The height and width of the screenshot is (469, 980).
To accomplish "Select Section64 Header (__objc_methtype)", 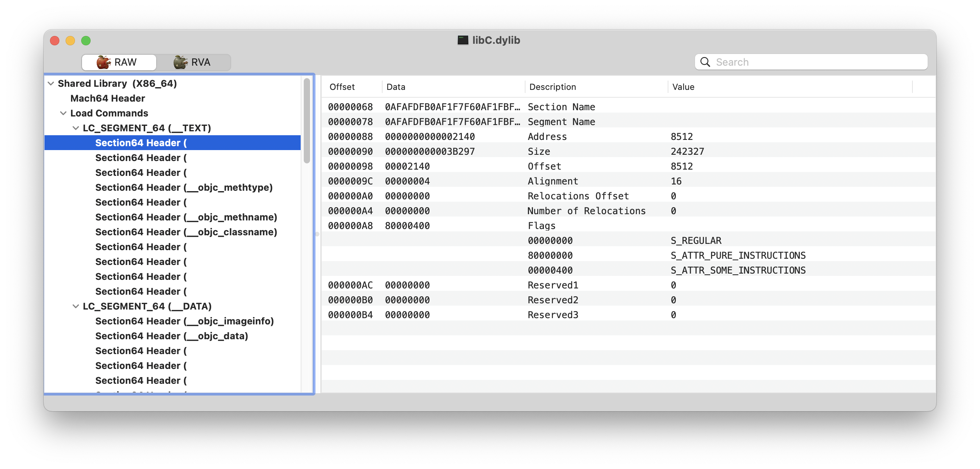I will (x=184, y=187).
